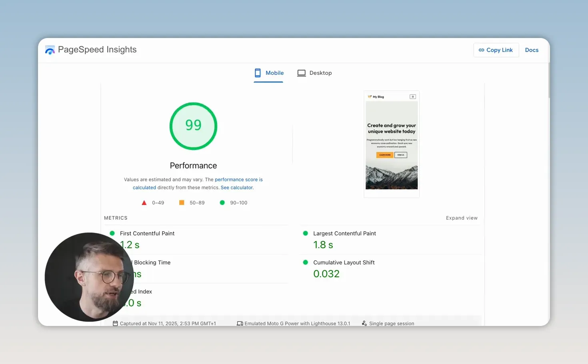Image resolution: width=588 pixels, height=364 pixels.
Task: Switch to the Desktop tab
Action: 314,73
